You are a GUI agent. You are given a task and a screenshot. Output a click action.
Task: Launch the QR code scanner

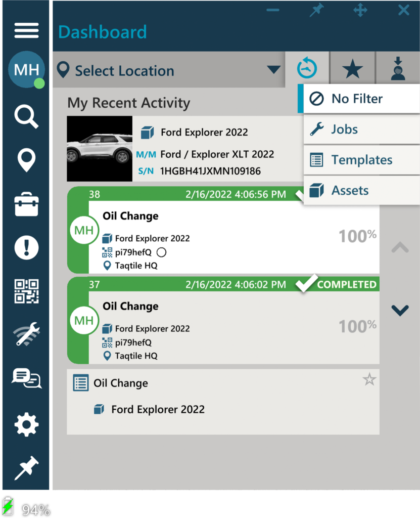click(x=26, y=291)
